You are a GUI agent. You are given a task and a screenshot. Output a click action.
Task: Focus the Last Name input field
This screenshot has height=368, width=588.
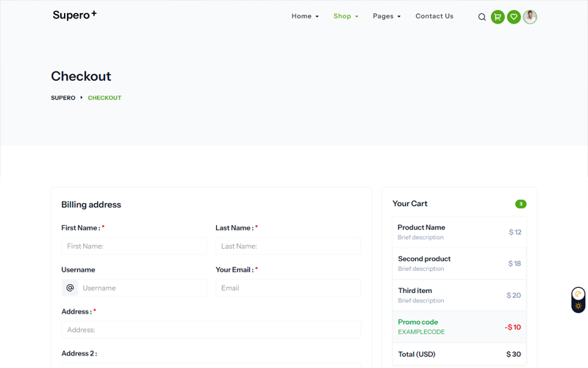pyautogui.click(x=288, y=247)
